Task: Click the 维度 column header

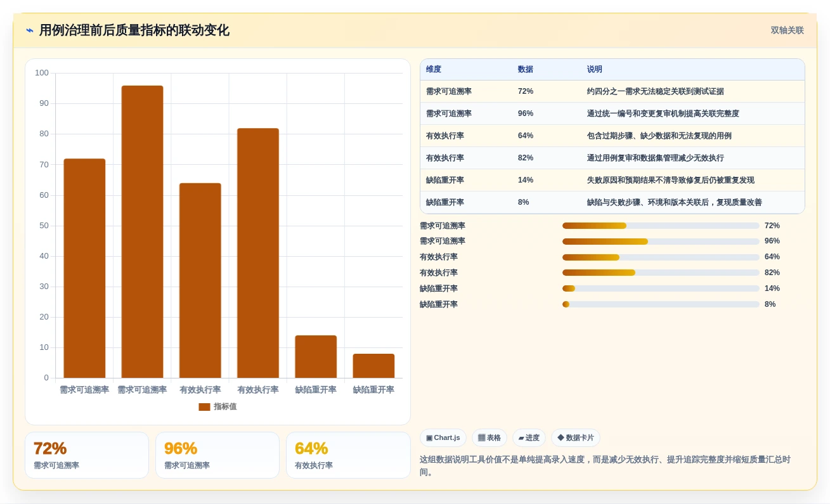Action: (434, 70)
